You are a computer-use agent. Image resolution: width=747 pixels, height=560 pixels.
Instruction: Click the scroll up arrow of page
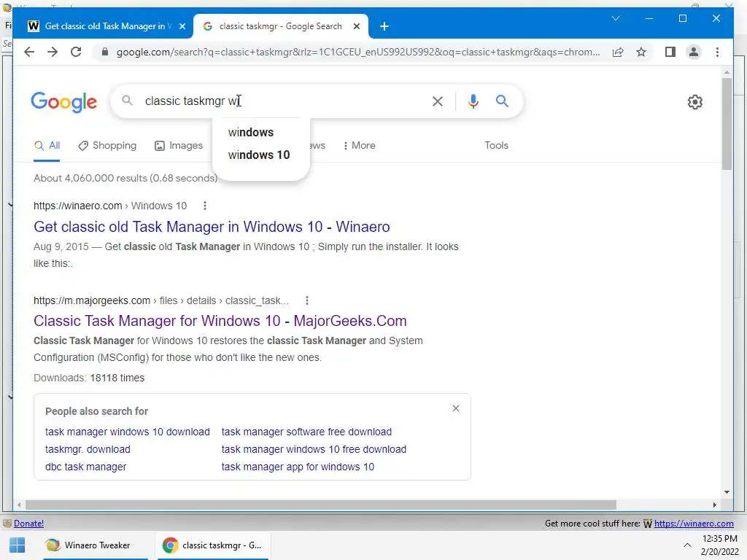[727, 72]
